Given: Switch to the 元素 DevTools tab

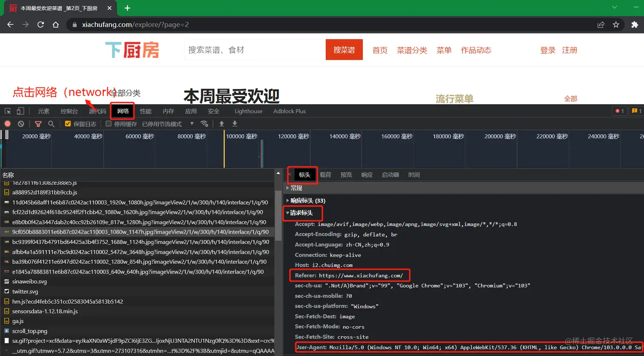Looking at the screenshot, I should click(x=43, y=111).
